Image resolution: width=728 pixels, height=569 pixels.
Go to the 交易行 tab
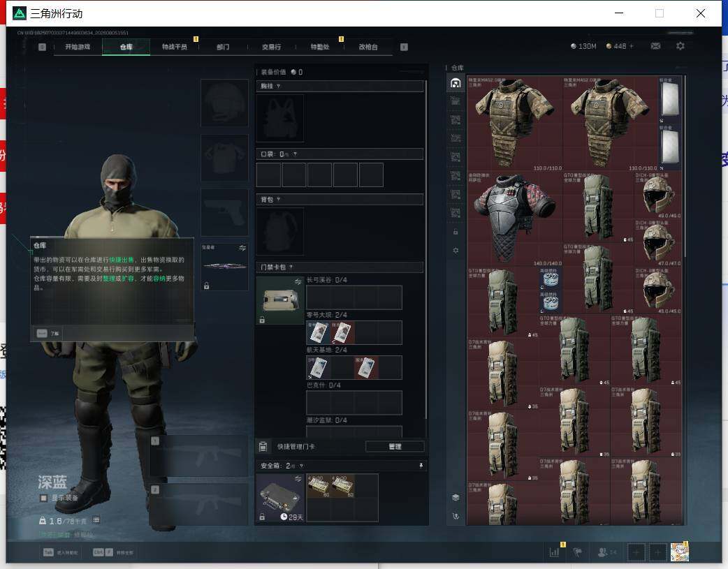pos(271,47)
